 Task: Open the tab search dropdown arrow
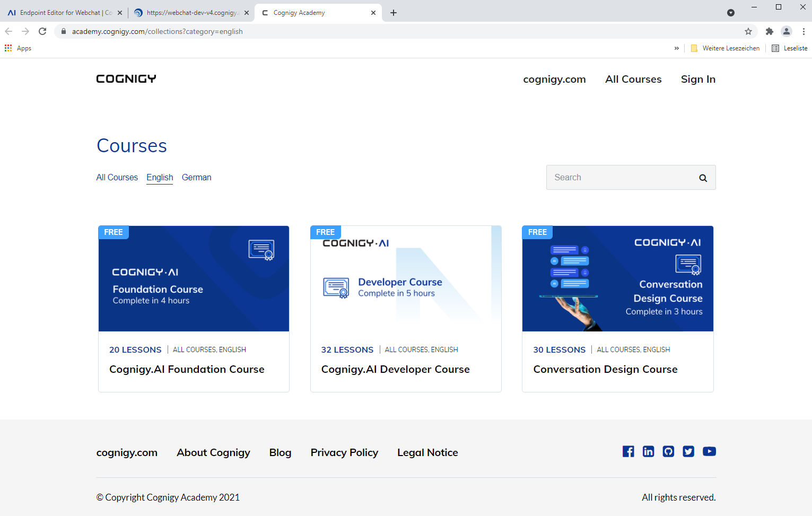pos(731,13)
